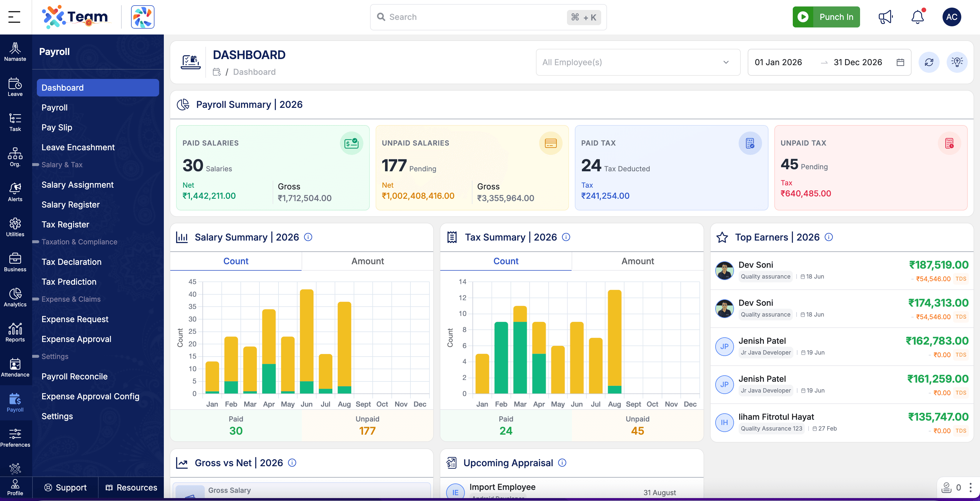Image resolution: width=980 pixels, height=501 pixels.
Task: Open the Org. module icon
Action: pyautogui.click(x=15, y=157)
